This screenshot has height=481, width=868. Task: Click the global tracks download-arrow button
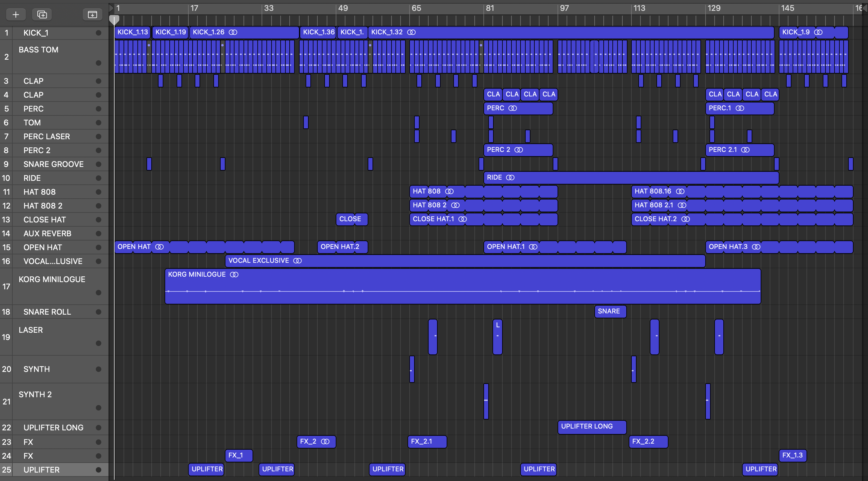pos(92,14)
